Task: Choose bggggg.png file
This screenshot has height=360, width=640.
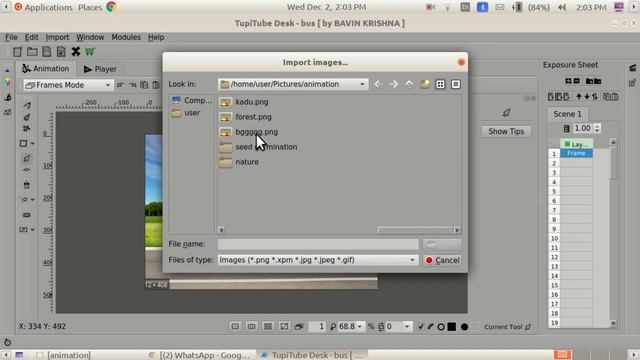Action: tap(249, 132)
